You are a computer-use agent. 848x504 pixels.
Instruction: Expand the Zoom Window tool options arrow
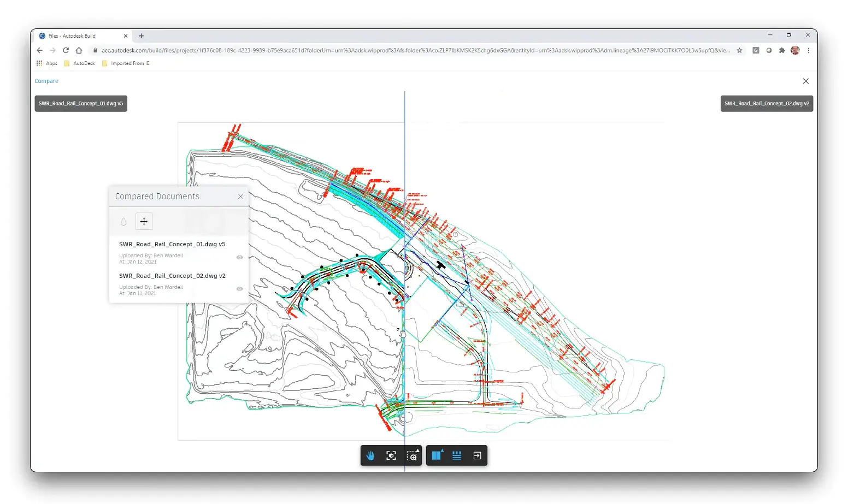pyautogui.click(x=418, y=450)
